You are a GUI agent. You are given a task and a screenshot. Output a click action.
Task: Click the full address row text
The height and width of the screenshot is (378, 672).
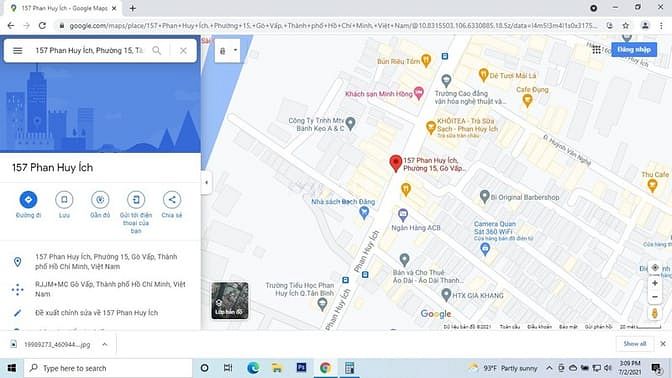pos(106,261)
